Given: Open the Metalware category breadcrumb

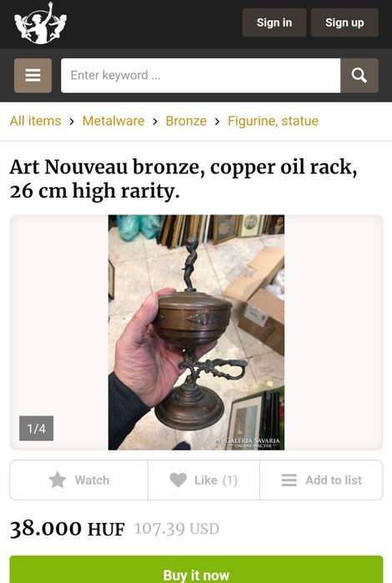Looking at the screenshot, I should tap(113, 121).
